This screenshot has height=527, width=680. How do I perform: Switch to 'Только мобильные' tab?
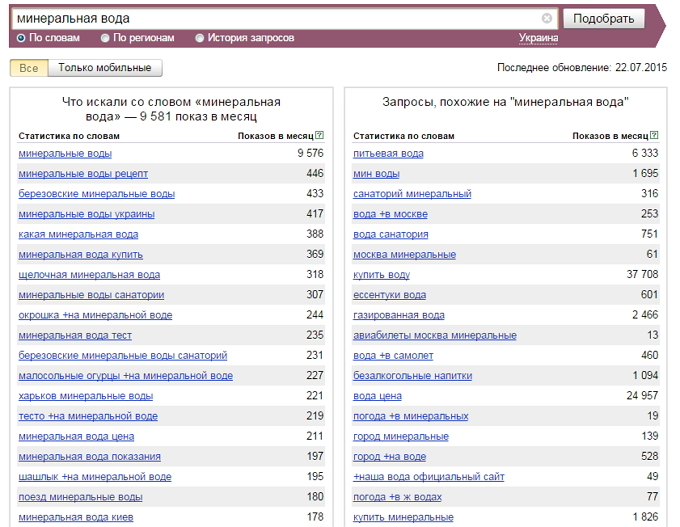point(105,68)
